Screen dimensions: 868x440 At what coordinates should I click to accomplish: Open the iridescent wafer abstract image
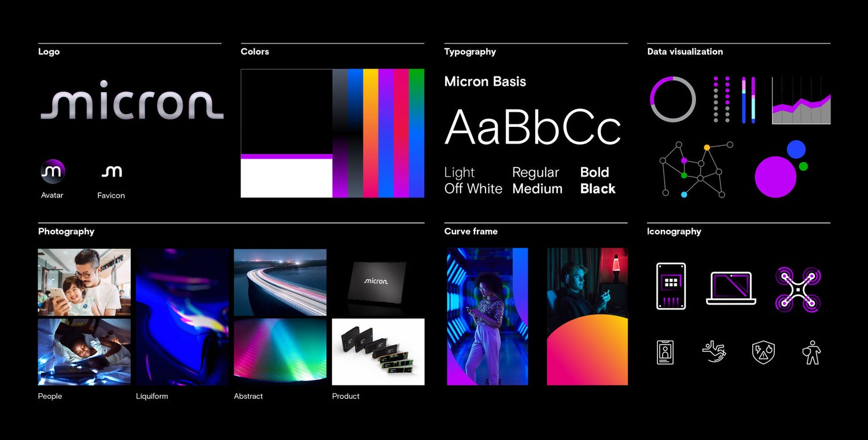click(x=280, y=352)
